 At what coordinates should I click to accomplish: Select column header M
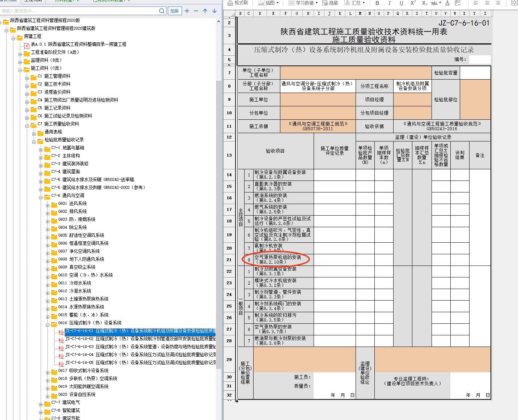coord(360,13)
